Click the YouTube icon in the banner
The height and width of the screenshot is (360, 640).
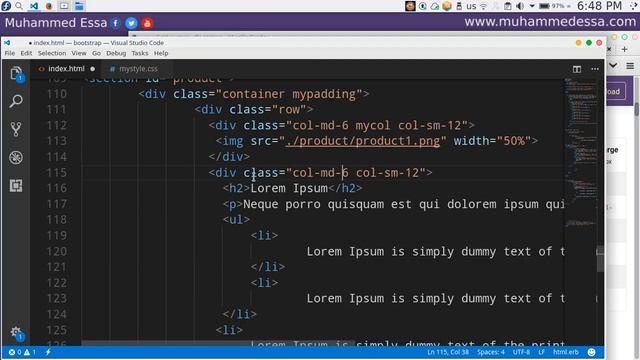(147, 23)
